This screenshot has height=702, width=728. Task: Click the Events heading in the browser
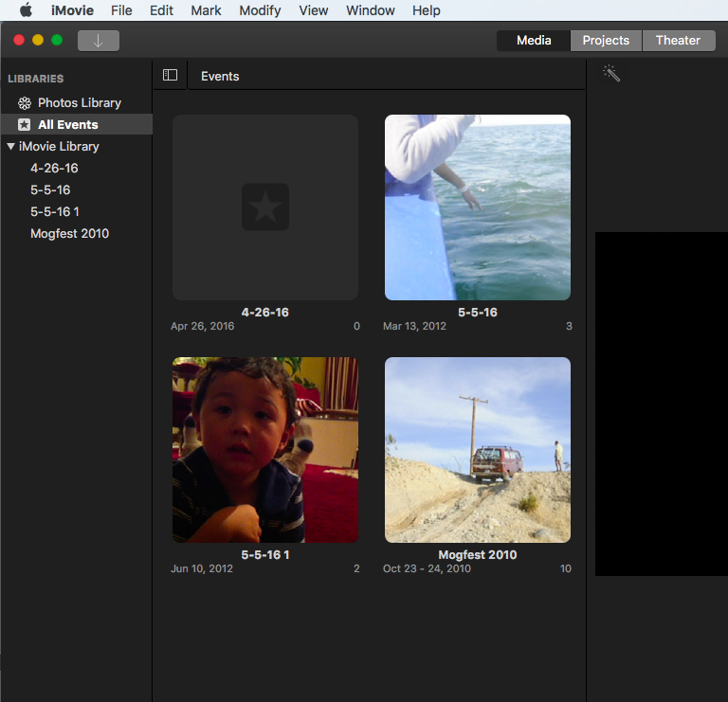[220, 76]
